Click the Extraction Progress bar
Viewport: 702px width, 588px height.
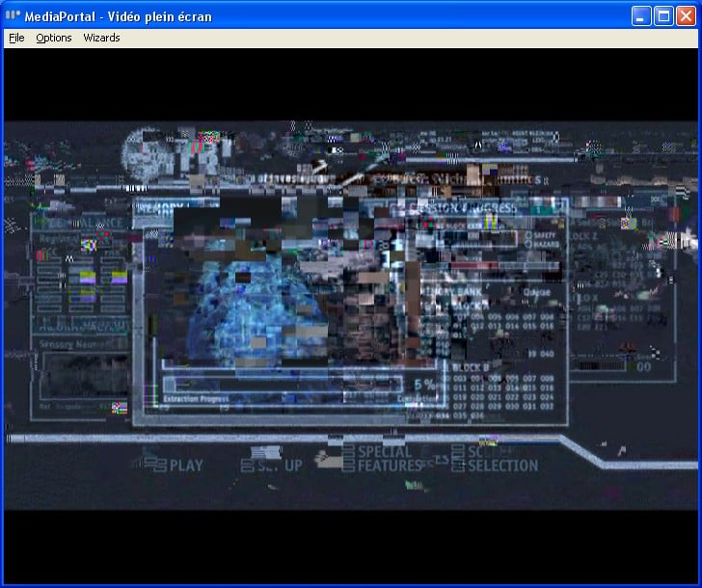283,384
